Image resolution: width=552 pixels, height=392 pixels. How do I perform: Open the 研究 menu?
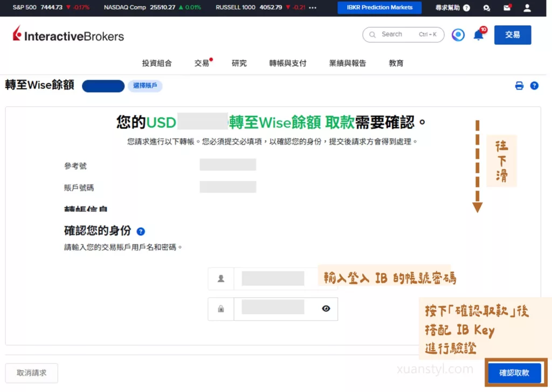pos(239,64)
